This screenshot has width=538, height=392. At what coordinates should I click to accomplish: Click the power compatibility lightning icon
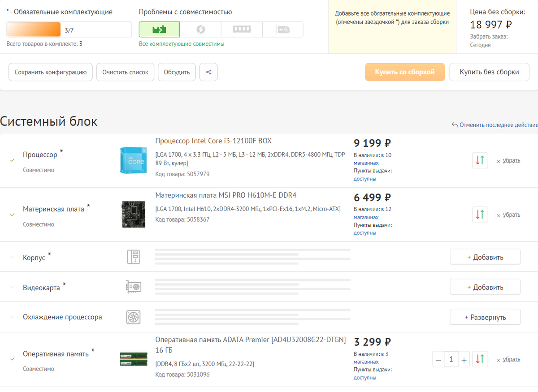pos(200,30)
